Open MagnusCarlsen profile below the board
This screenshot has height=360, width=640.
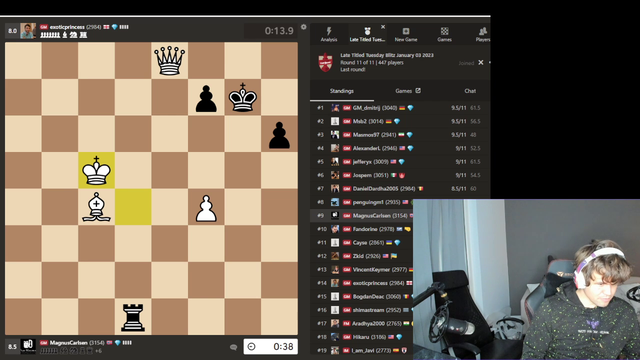pyautogui.click(x=69, y=342)
